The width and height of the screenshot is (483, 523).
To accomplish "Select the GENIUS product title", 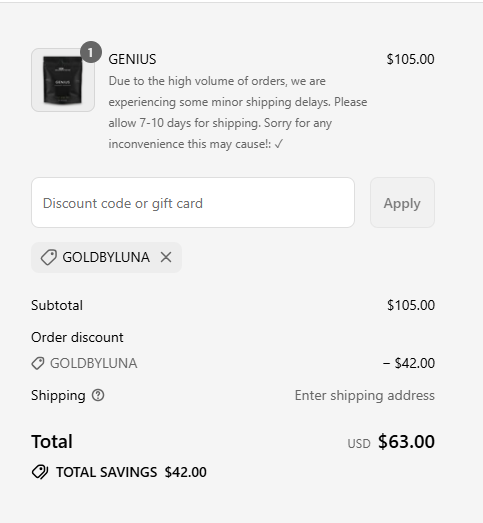I will pyautogui.click(x=132, y=59).
